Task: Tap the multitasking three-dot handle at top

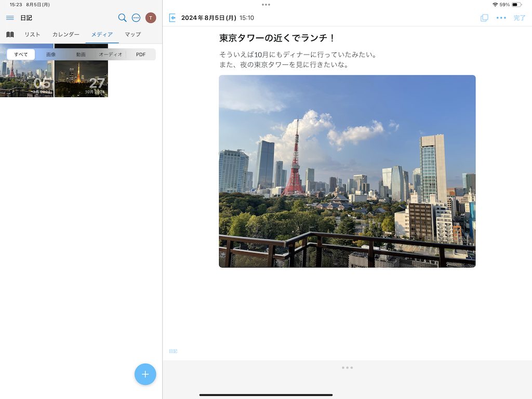Action: click(266, 5)
